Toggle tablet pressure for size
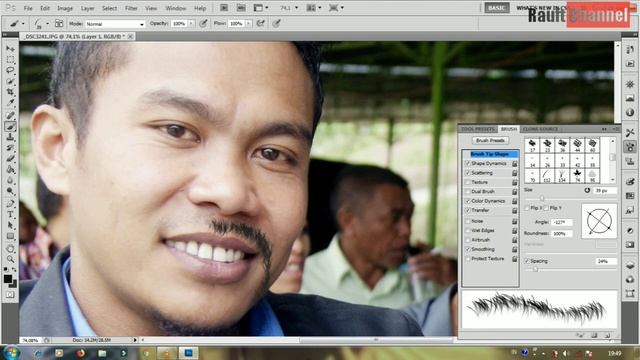Image resolution: width=640 pixels, height=360 pixels. 277,24
